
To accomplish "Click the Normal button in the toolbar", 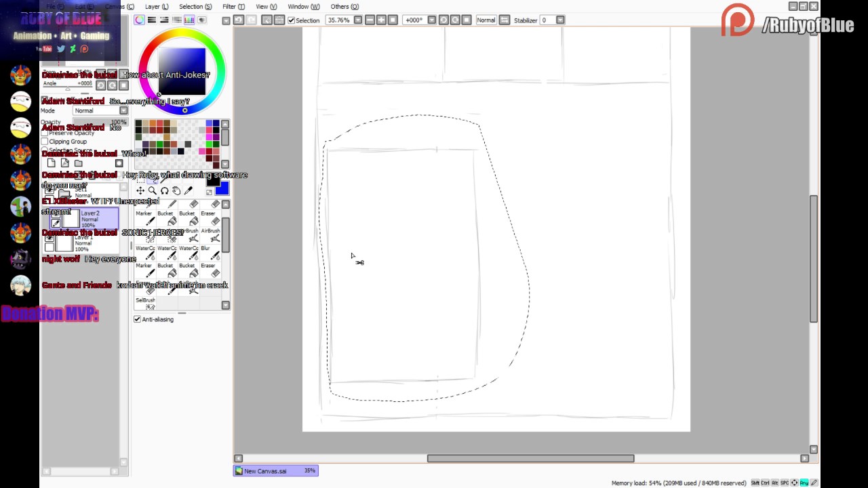I will click(486, 20).
